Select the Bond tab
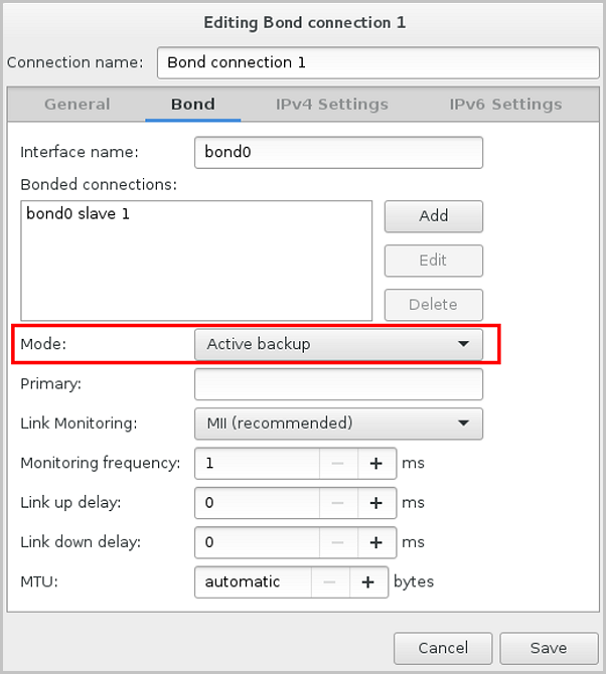The width and height of the screenshot is (606, 674). (193, 104)
